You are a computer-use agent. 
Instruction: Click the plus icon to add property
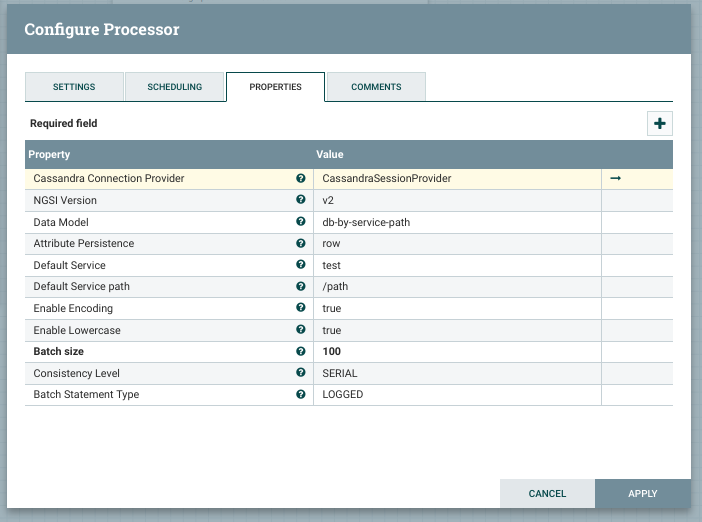coord(659,124)
